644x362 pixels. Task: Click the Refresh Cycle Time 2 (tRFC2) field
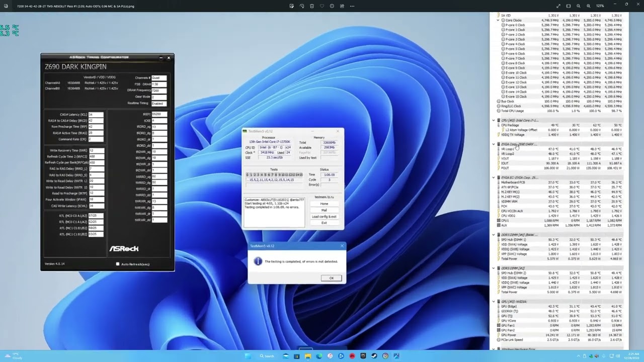point(97,156)
